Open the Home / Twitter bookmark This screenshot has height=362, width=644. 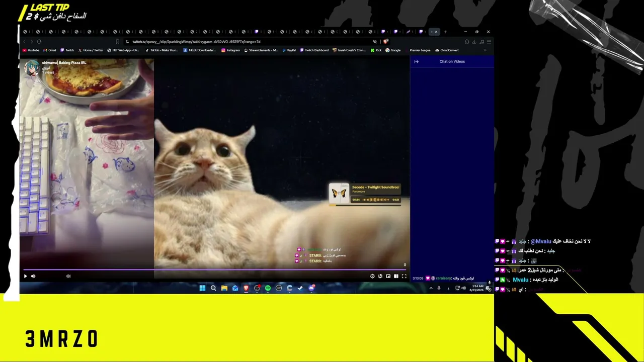(x=91, y=50)
